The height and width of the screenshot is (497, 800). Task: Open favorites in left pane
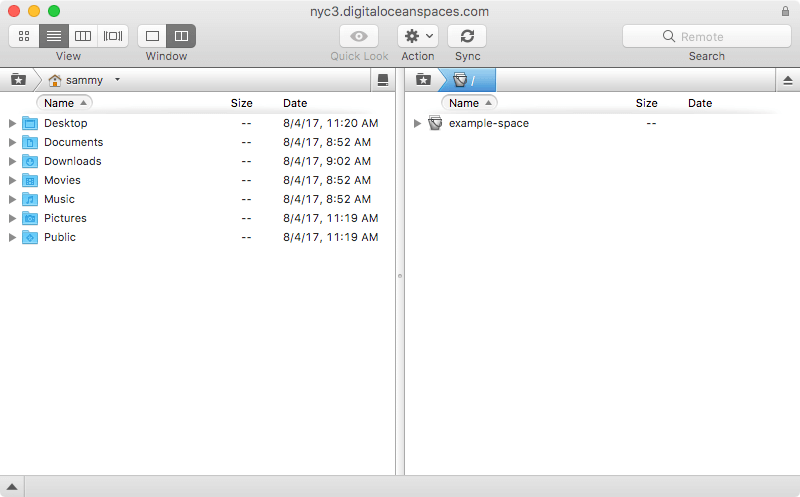[18, 80]
